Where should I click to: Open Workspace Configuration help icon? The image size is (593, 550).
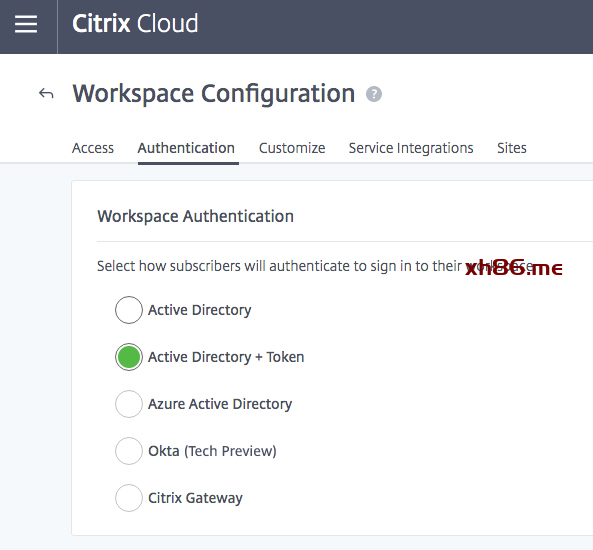tap(374, 94)
